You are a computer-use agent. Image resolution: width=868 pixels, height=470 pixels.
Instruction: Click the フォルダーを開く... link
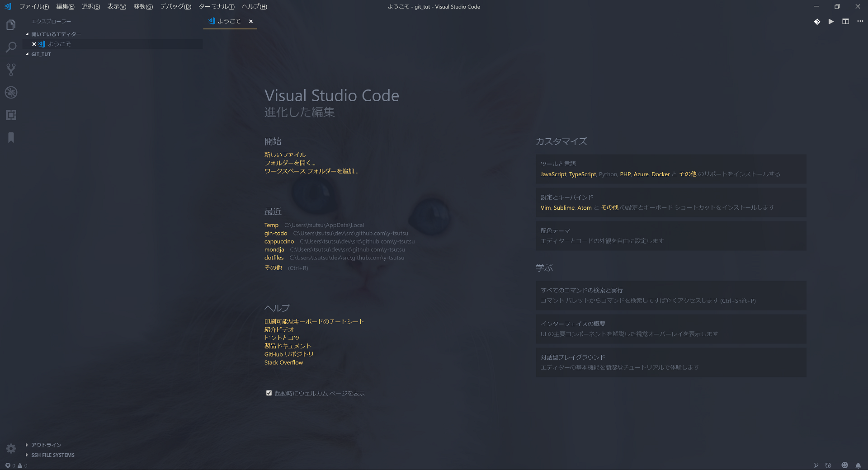pyautogui.click(x=290, y=163)
